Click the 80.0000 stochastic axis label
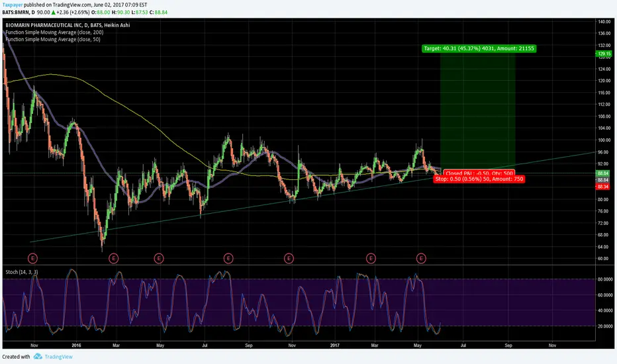 605,279
